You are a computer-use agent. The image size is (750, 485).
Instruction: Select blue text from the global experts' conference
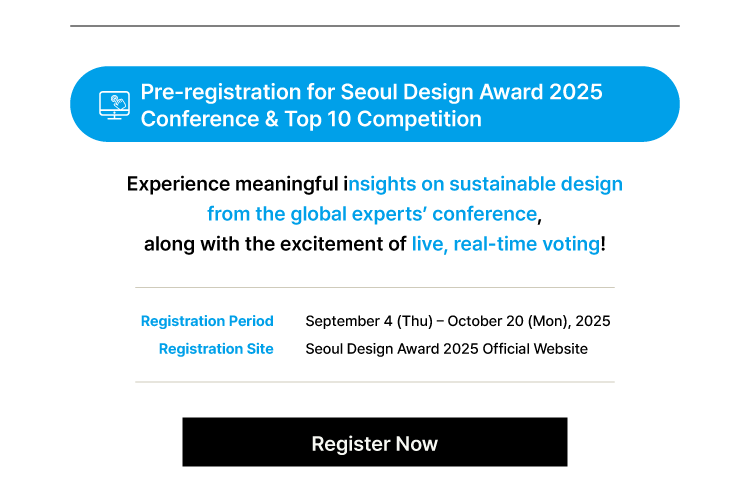click(372, 213)
